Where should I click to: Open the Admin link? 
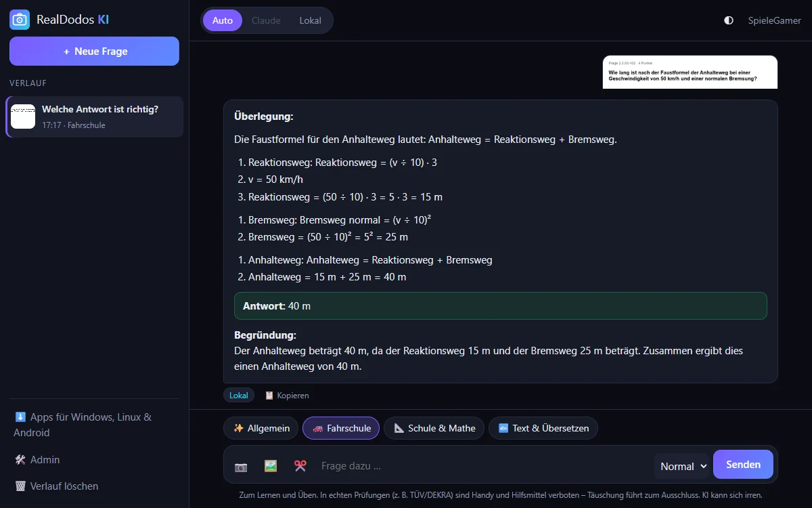[37, 459]
